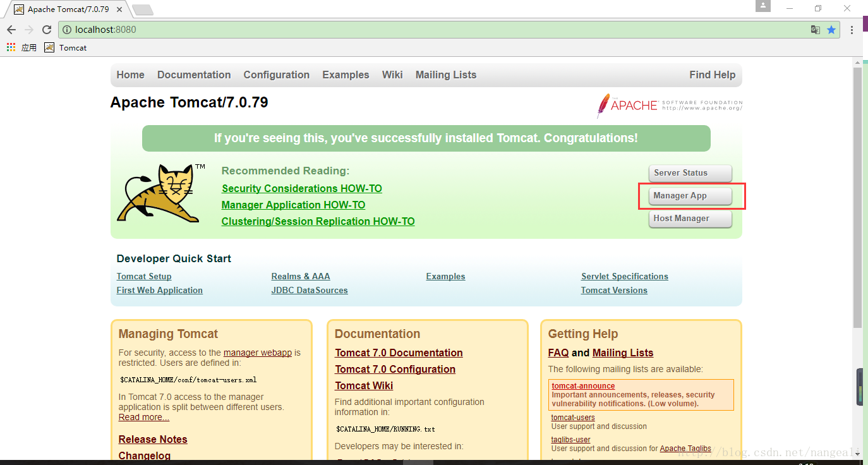Close the Apache Tomcat tab
868x465 pixels.
point(121,9)
